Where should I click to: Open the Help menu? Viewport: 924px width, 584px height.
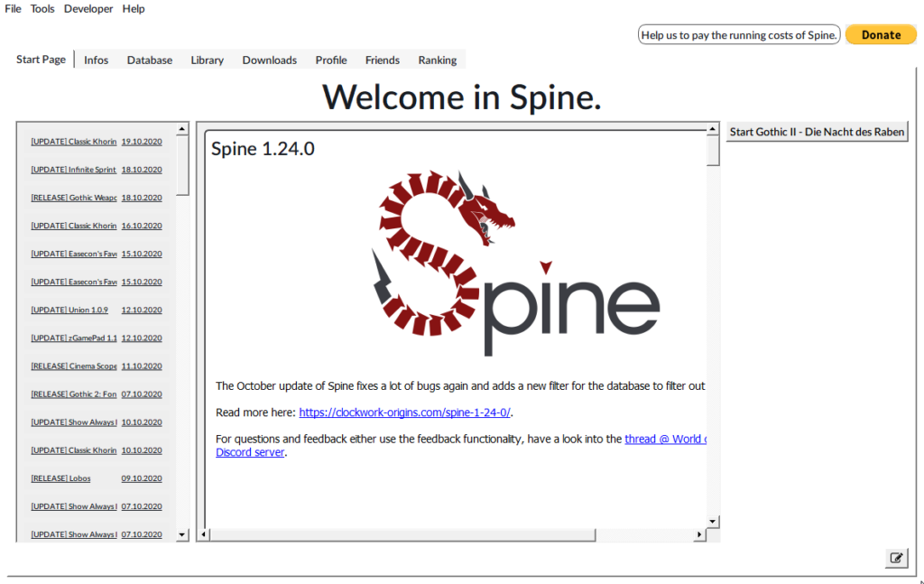(x=134, y=9)
